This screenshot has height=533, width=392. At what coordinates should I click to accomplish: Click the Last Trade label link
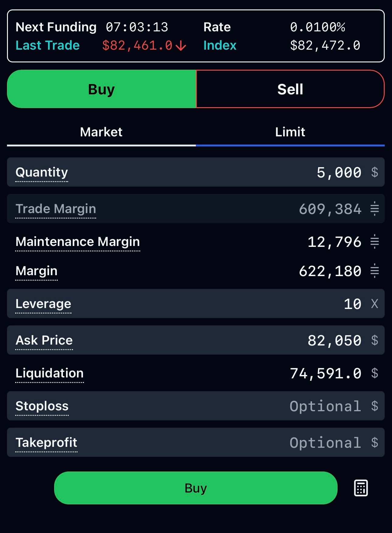47,45
